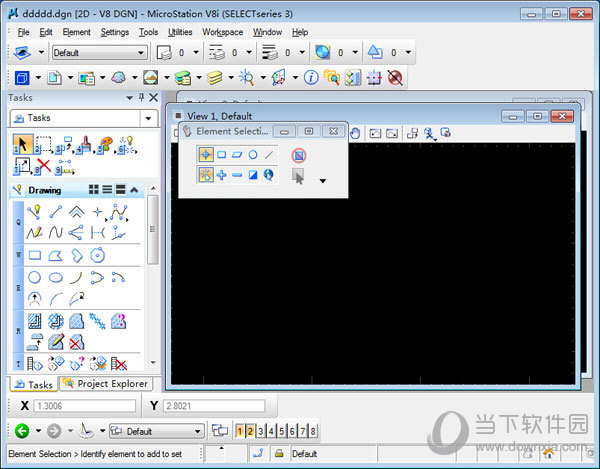Screen dimensions: 600x469
Task: Toggle view 2 button
Action: coord(250,431)
